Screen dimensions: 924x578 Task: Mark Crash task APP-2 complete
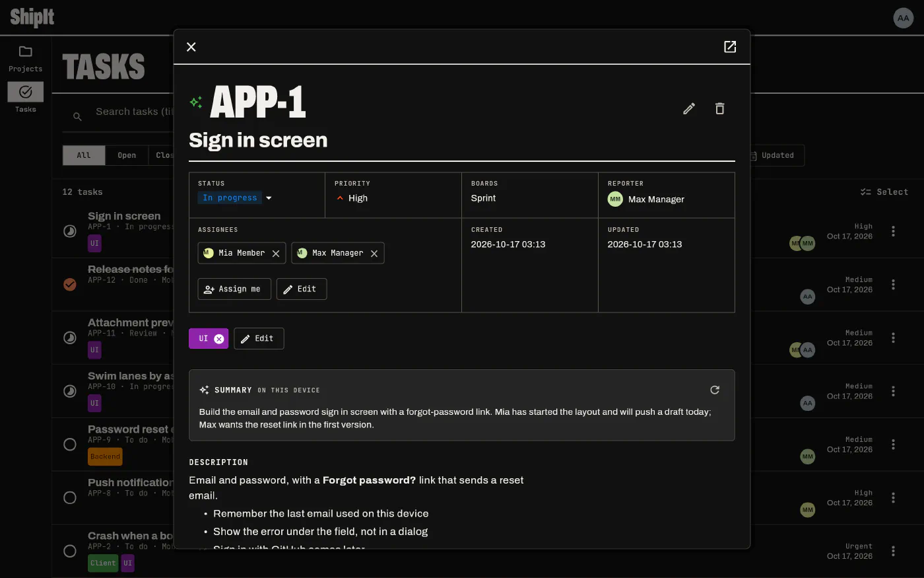(x=70, y=551)
